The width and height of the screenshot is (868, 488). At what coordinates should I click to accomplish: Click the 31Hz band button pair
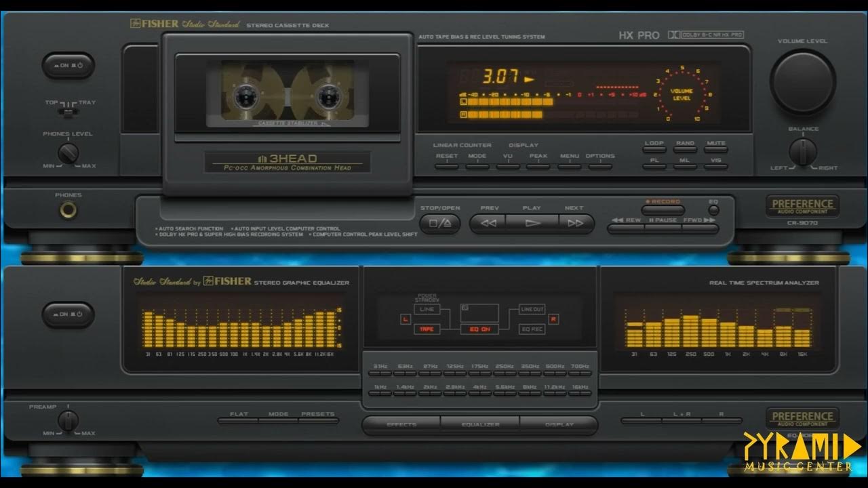tap(380, 373)
